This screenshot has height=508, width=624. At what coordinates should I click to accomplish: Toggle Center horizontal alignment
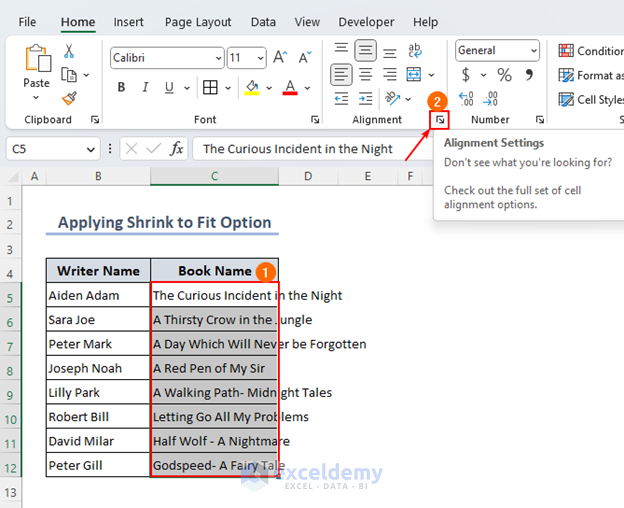(x=365, y=74)
